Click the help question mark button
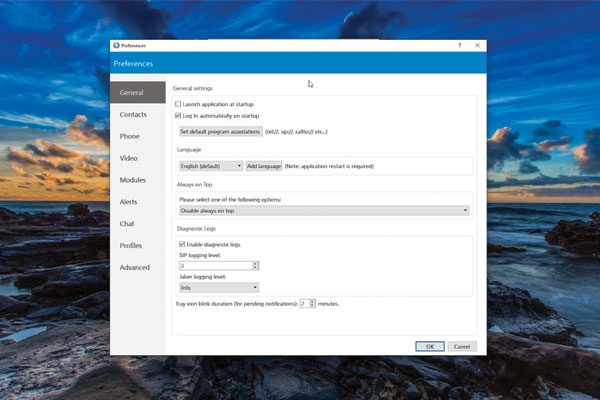Screen dimensions: 600x400 pos(460,45)
